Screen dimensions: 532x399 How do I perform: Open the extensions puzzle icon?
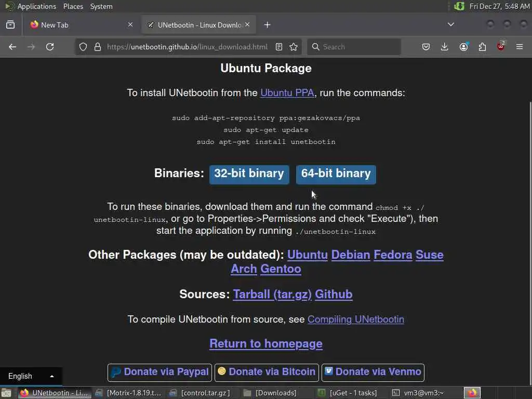tap(482, 47)
